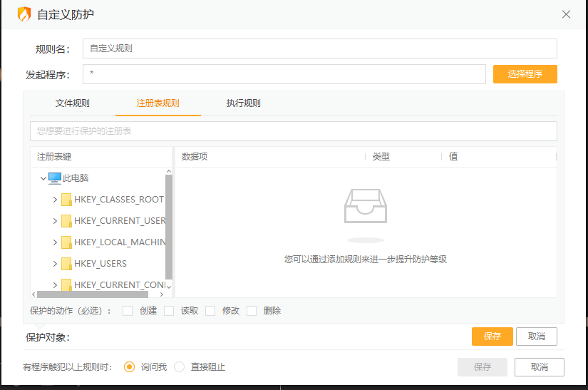Click the HKEY_LOCAL_MACHINE folder icon
Image resolution: width=588 pixels, height=390 pixels.
pyautogui.click(x=66, y=242)
